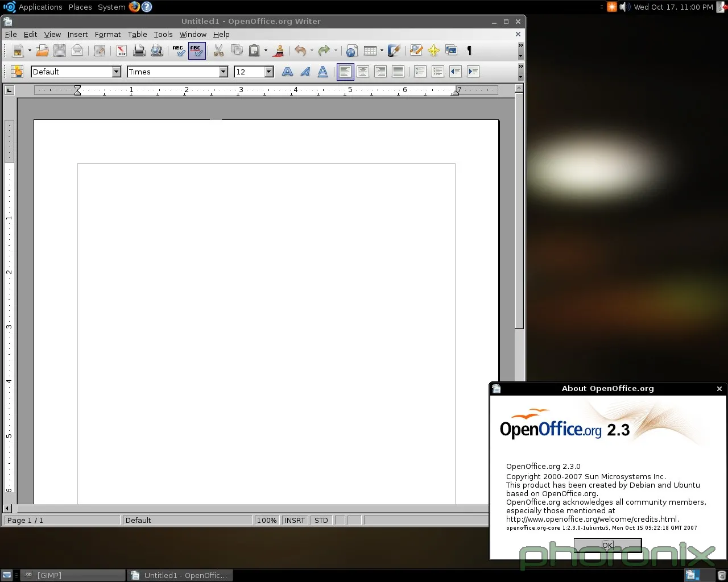Open the Paste dropdown arrow
This screenshot has width=728, height=582.
click(266, 51)
